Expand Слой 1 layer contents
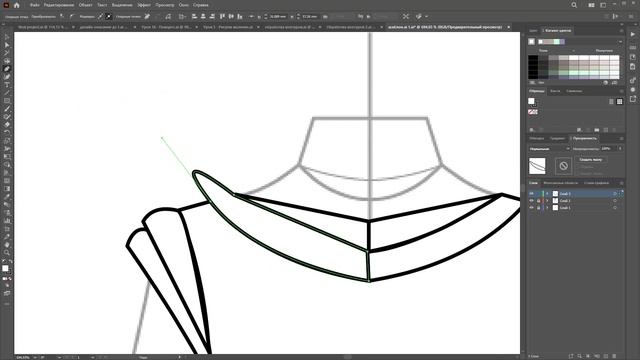640x360 pixels. (547, 208)
